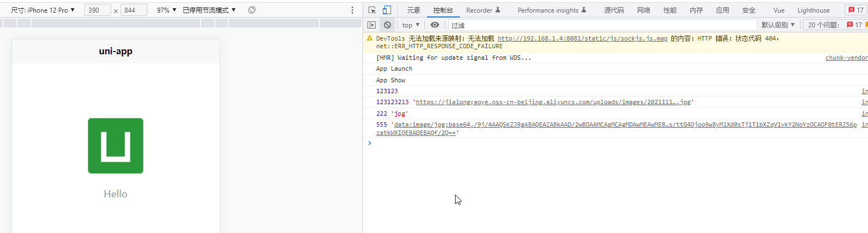Click the green uni-app logo image
This screenshot has width=868, height=233.
coord(116,146)
